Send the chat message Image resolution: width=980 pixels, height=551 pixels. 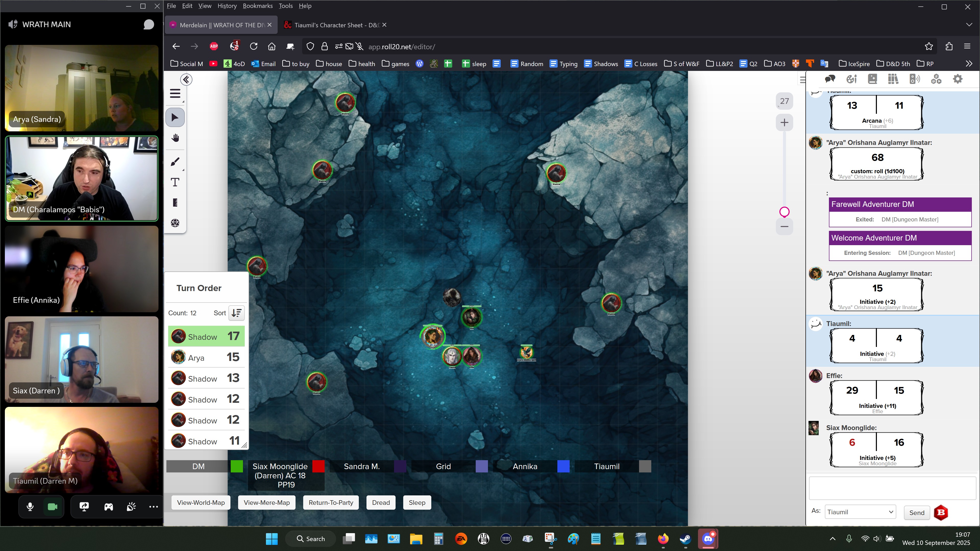click(916, 512)
